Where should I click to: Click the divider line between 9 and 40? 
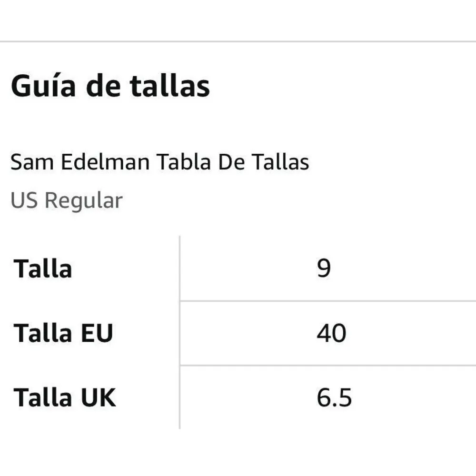328,301
